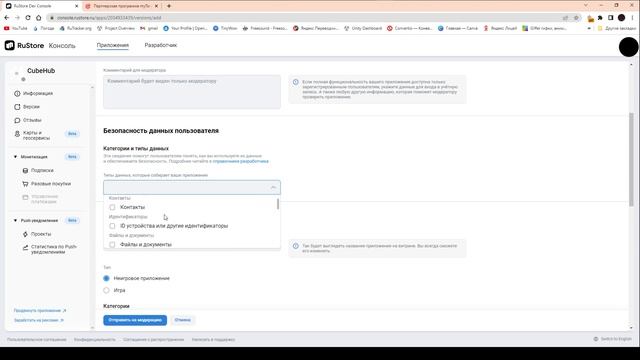
Task: Bookmark page with the star icon
Action: point(576,18)
